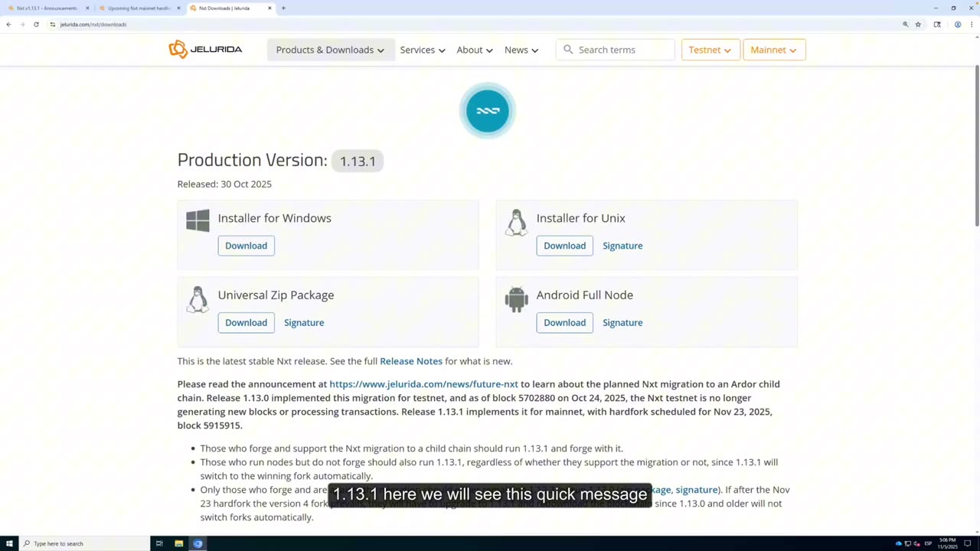Go back with the browser back arrow

(x=8, y=24)
